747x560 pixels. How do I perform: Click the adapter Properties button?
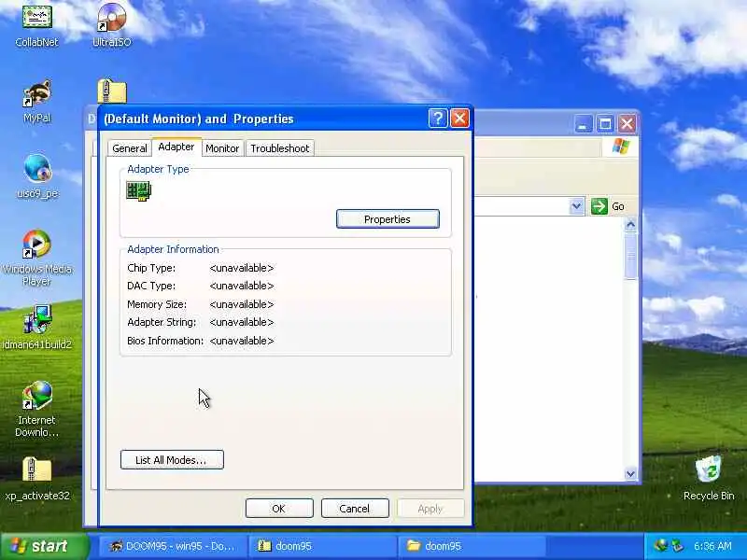coord(388,219)
